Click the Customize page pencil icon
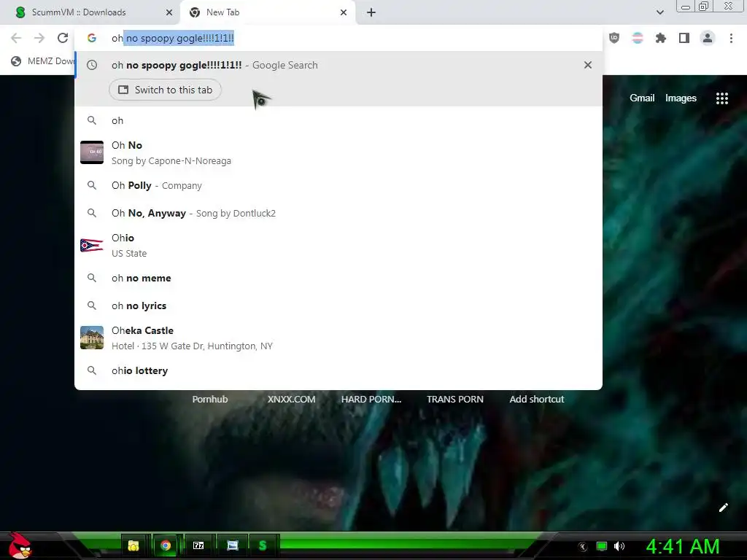The height and width of the screenshot is (560, 747). coord(723,507)
